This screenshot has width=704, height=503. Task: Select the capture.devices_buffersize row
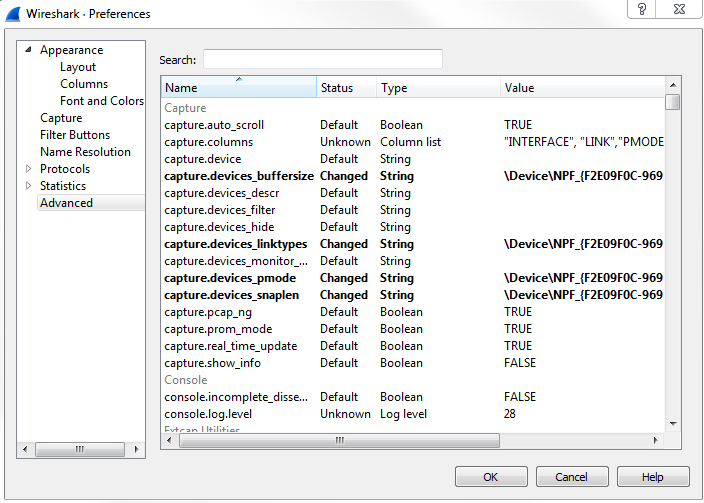(x=239, y=176)
